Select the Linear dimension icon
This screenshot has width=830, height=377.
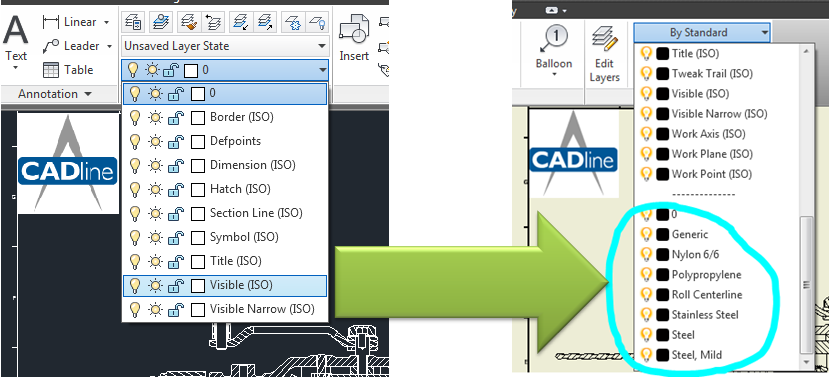(x=50, y=22)
